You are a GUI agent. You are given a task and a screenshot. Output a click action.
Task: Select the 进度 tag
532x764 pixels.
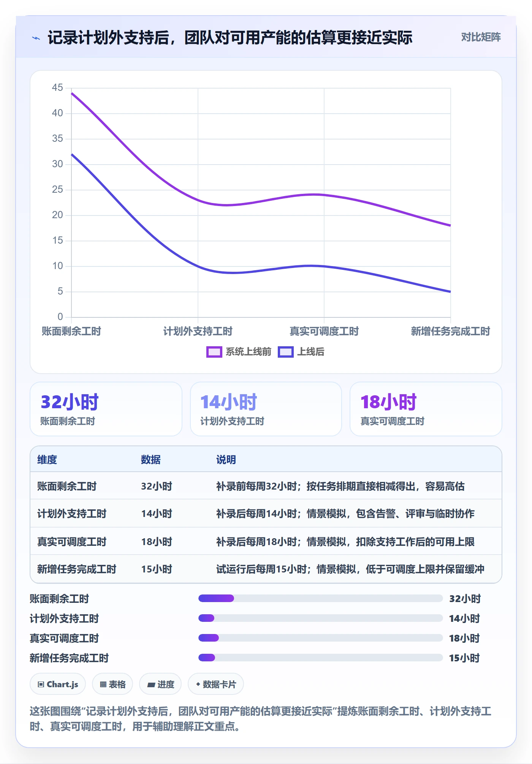[160, 684]
